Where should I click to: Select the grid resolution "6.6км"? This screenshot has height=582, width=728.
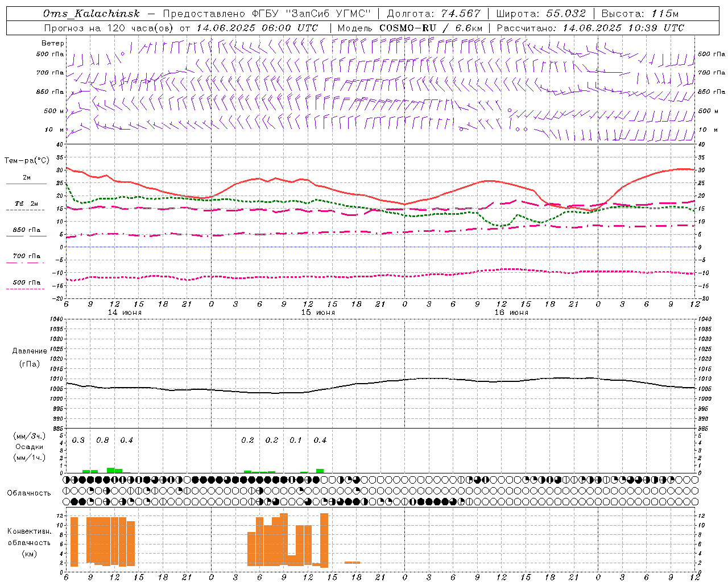tap(469, 28)
